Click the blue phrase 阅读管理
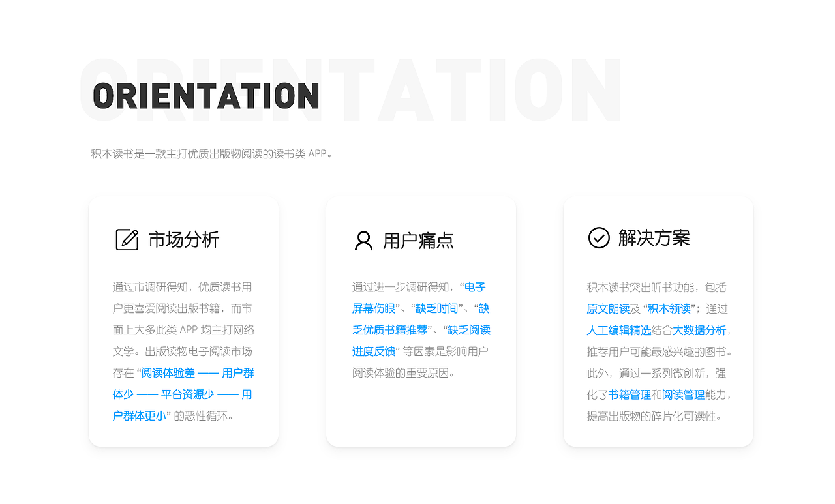Screen dimensions: 835x504 coord(684,394)
